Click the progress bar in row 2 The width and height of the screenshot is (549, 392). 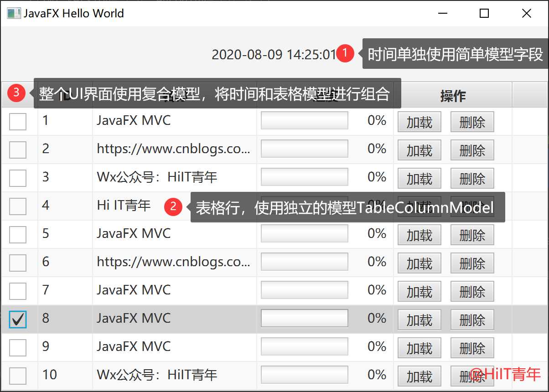(x=304, y=149)
